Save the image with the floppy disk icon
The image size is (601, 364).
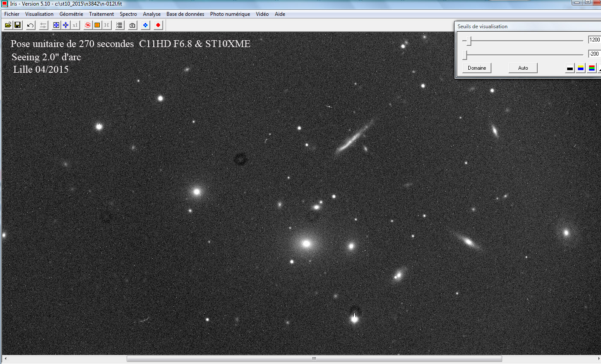[x=18, y=25]
